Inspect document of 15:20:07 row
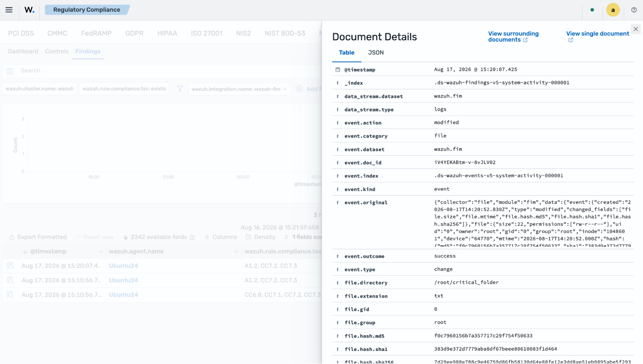The width and height of the screenshot is (643, 364). point(10,266)
